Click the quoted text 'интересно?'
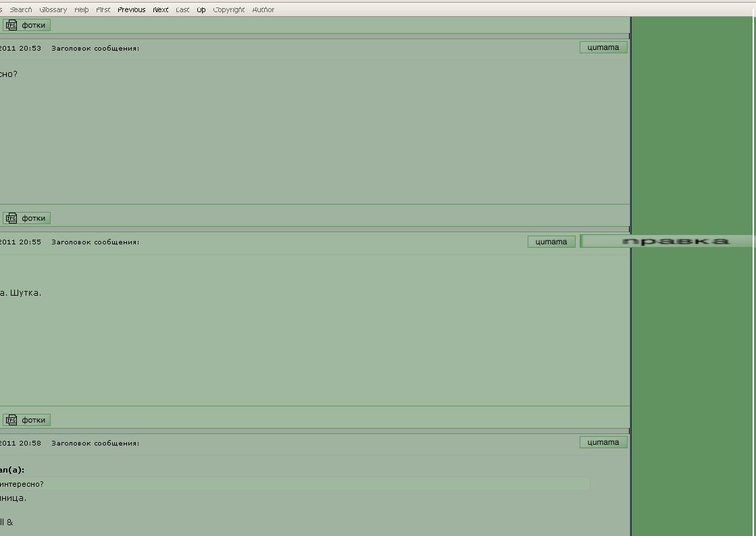 click(x=22, y=484)
